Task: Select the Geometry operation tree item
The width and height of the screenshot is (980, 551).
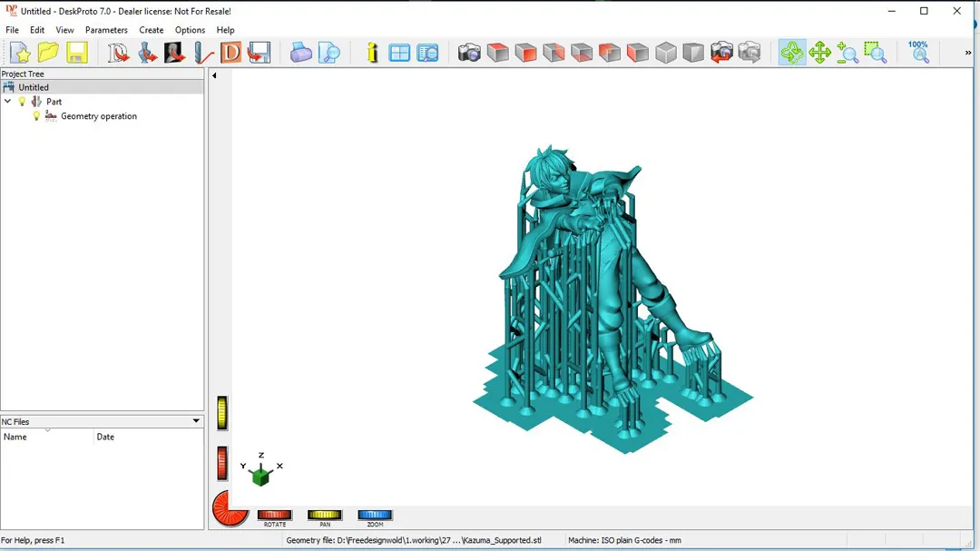Action: [x=99, y=116]
